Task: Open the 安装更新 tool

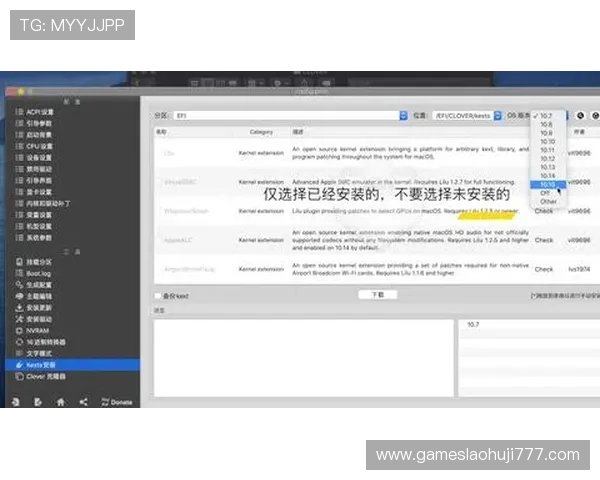Action: coord(33,308)
